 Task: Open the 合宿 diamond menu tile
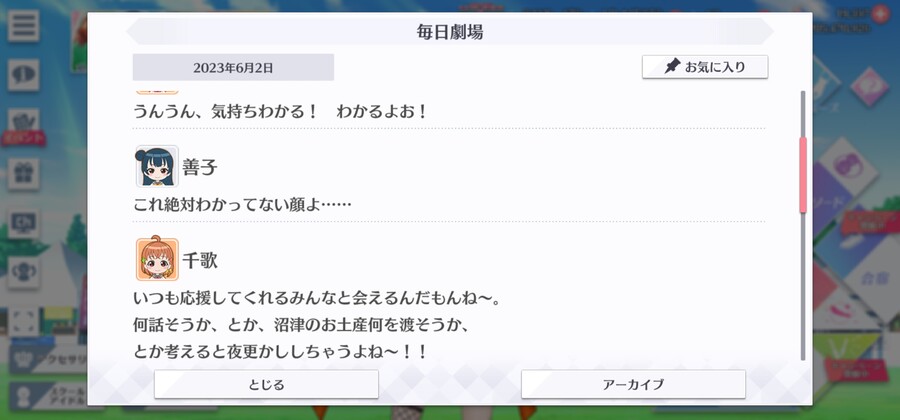pyautogui.click(x=872, y=278)
